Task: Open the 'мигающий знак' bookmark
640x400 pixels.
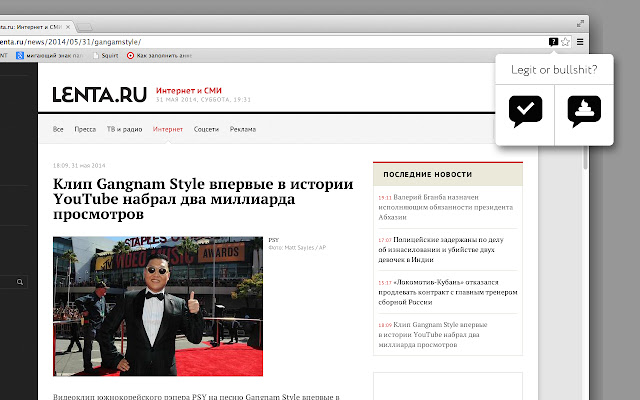Action: pos(49,56)
